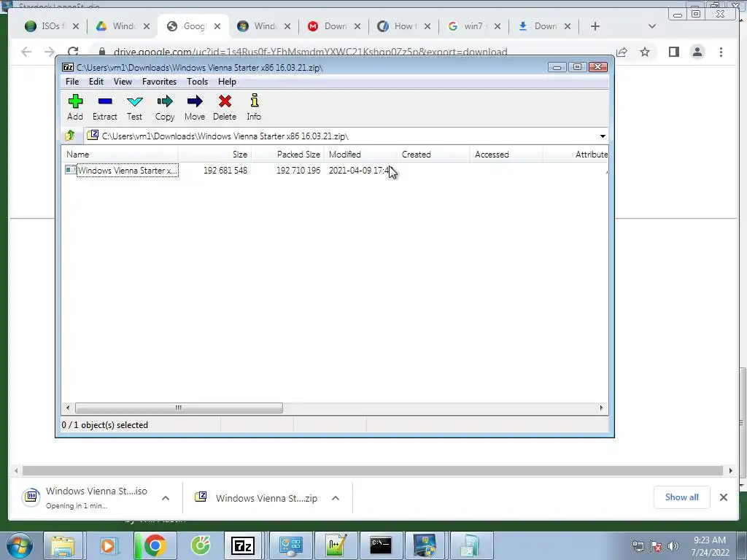Open the Action Center flag icon
The height and width of the screenshot is (560, 747).
click(x=656, y=546)
